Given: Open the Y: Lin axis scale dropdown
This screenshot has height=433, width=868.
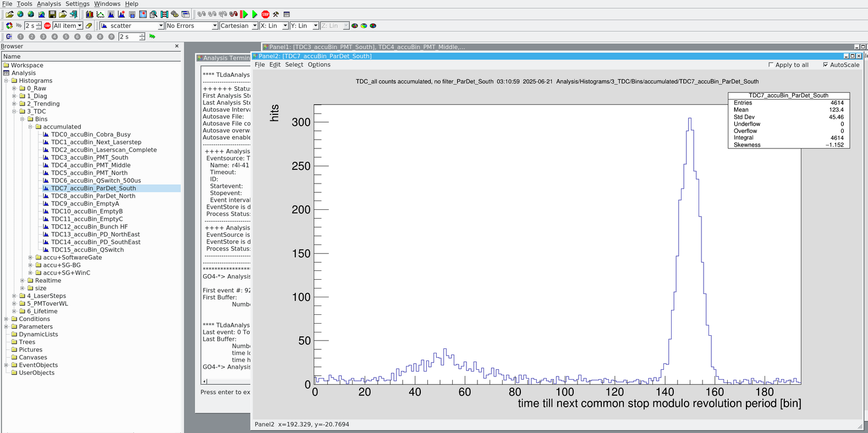Looking at the screenshot, I should coord(304,26).
